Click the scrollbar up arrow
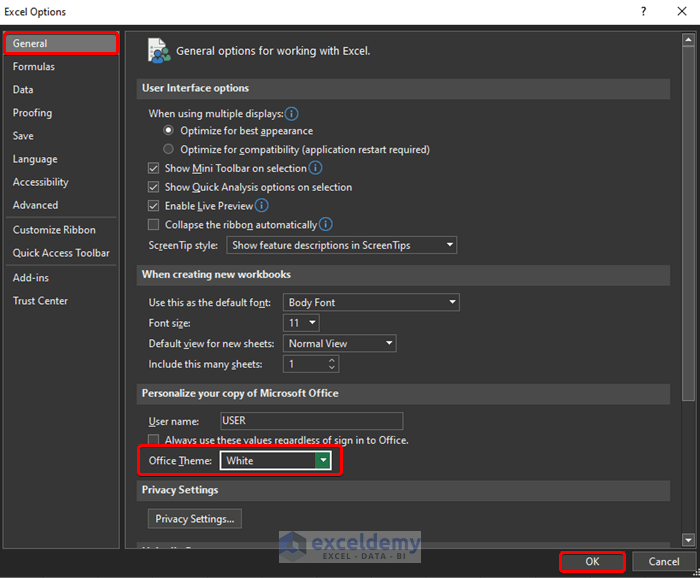The width and height of the screenshot is (700, 578). coord(688,40)
